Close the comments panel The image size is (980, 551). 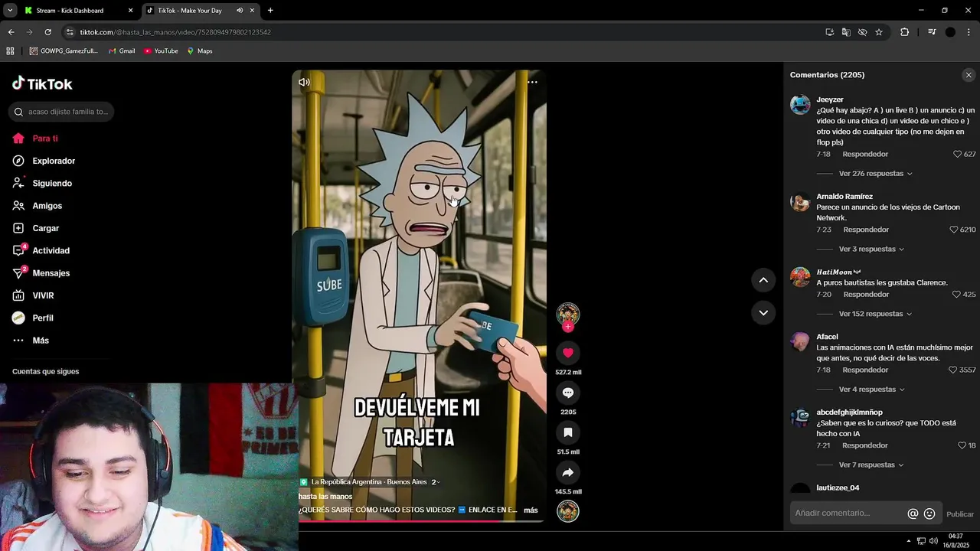coord(969,75)
